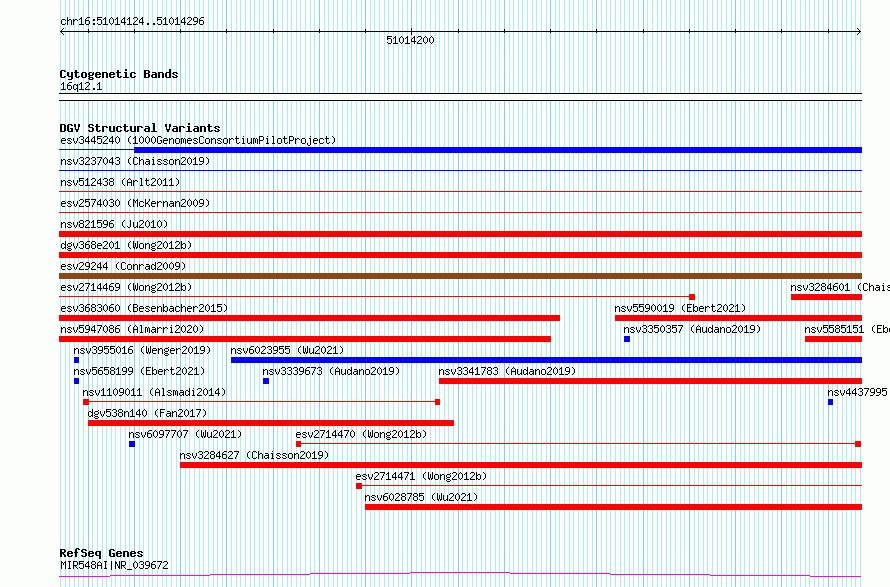Open the nsv5590019 (Ebert2021) label

680,308
